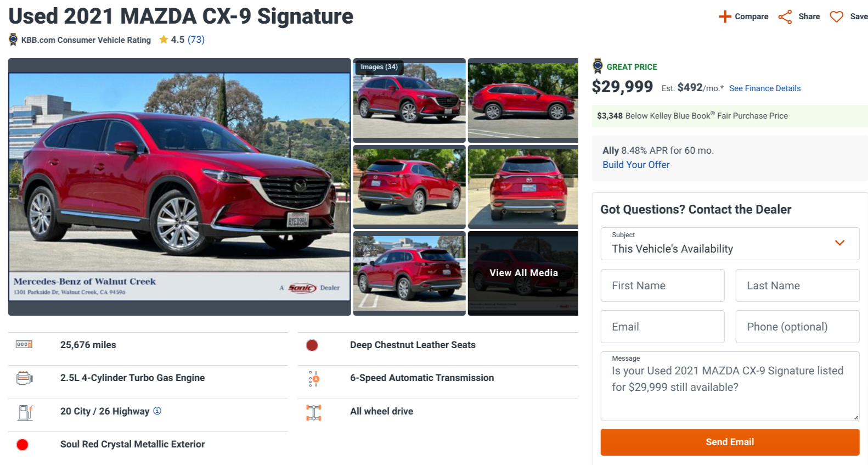Image resolution: width=868 pixels, height=465 pixels.
Task: Open View All Media gallery
Action: click(523, 273)
